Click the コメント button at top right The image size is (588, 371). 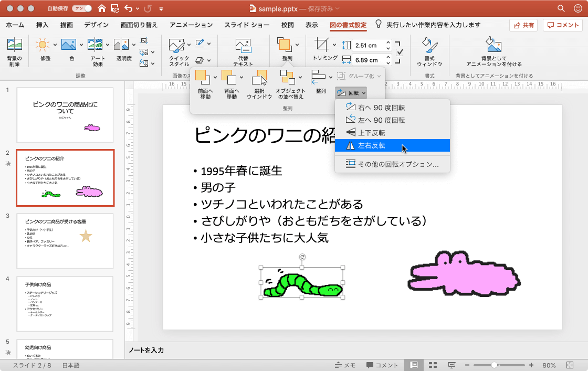563,25
